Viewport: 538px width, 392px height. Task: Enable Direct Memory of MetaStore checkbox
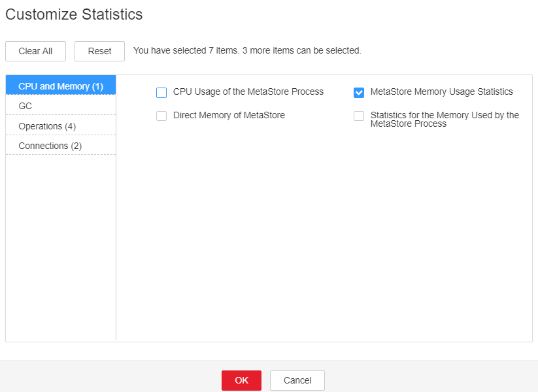tap(161, 116)
